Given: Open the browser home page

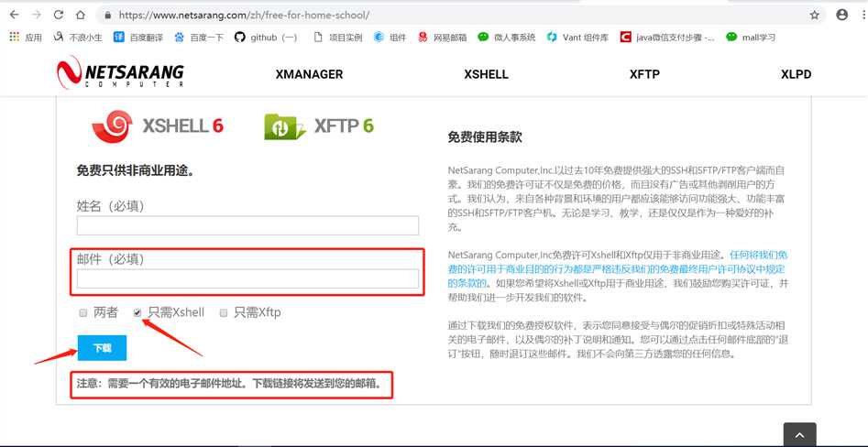Looking at the screenshot, I should click(81, 15).
